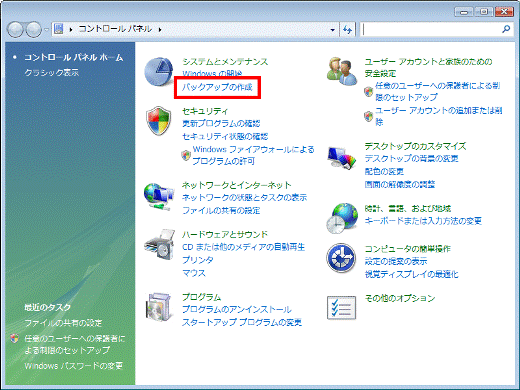This screenshot has width=520, height=390.
Task: Click ファイルの共有の設定 under recent tasks
Action: click(x=63, y=323)
